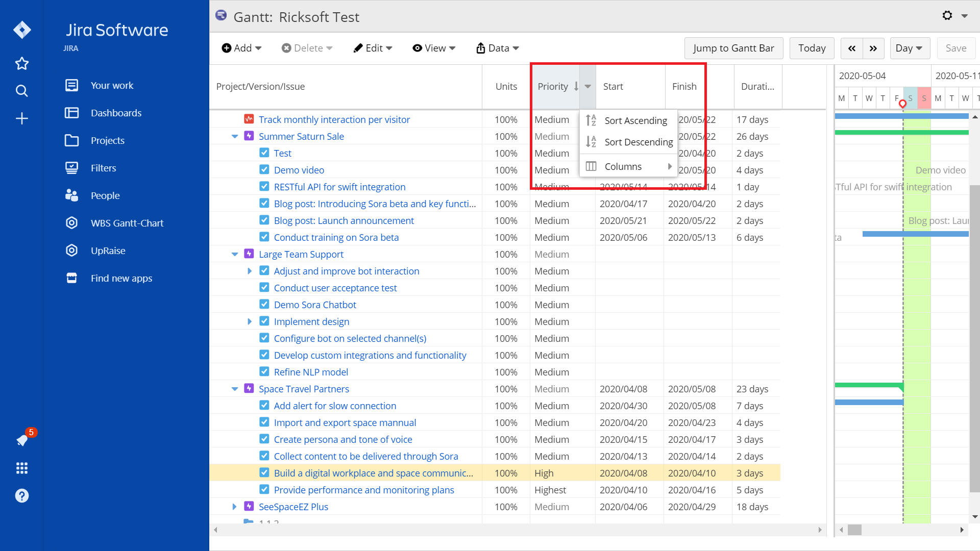The image size is (980, 551).
Task: Click the Jira diamond logo icon
Action: 22,30
